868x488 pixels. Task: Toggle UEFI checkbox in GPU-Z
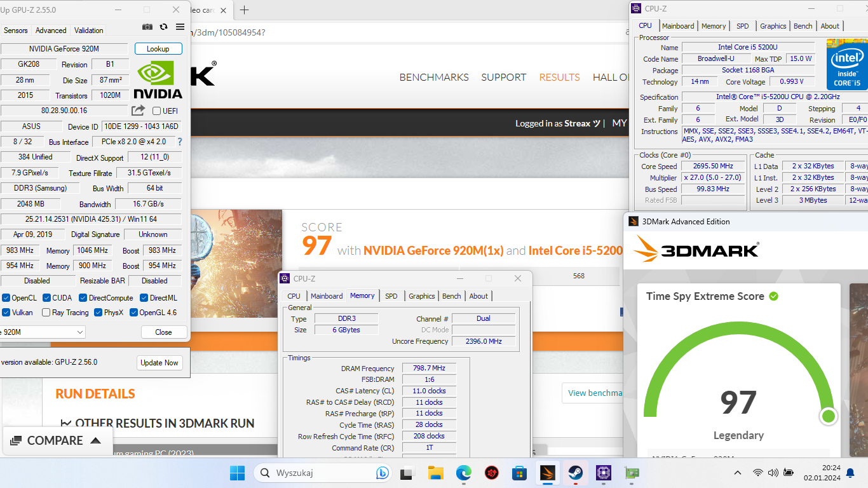156,111
